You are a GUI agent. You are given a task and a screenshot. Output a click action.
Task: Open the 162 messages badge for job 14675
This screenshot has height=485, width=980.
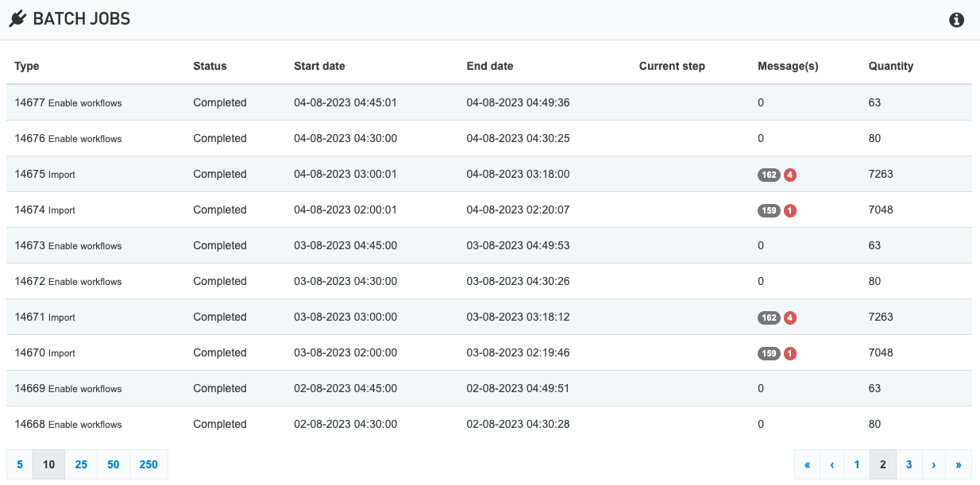click(x=769, y=175)
